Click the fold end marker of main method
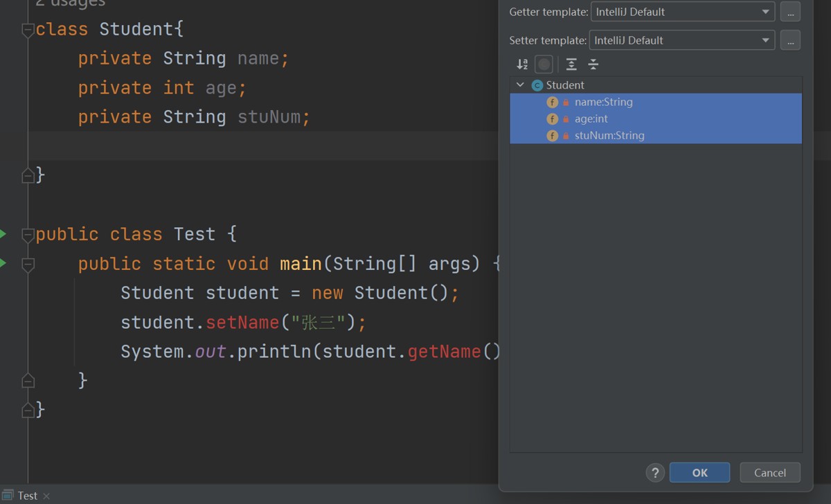Screen dimensions: 831x504 28,381
